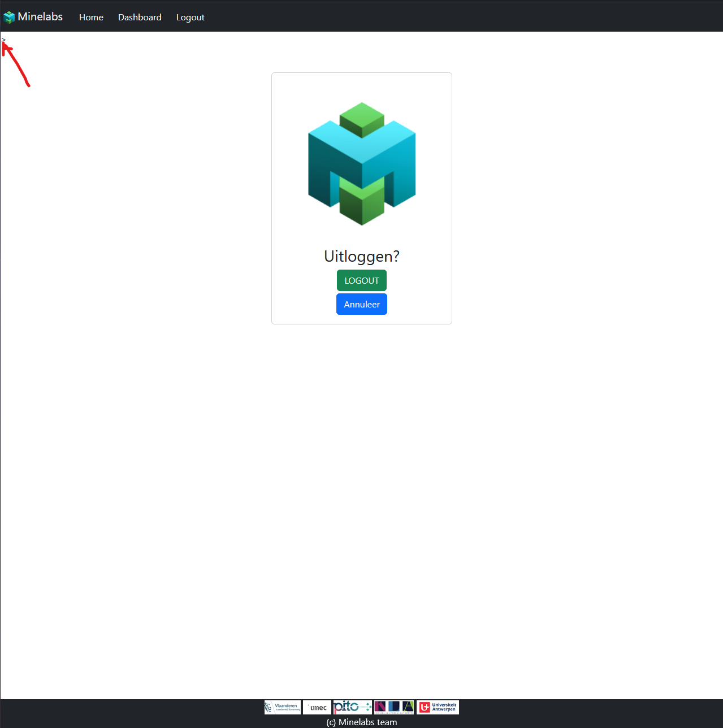
Task: Click the imec logo in the footer
Action: point(317,707)
